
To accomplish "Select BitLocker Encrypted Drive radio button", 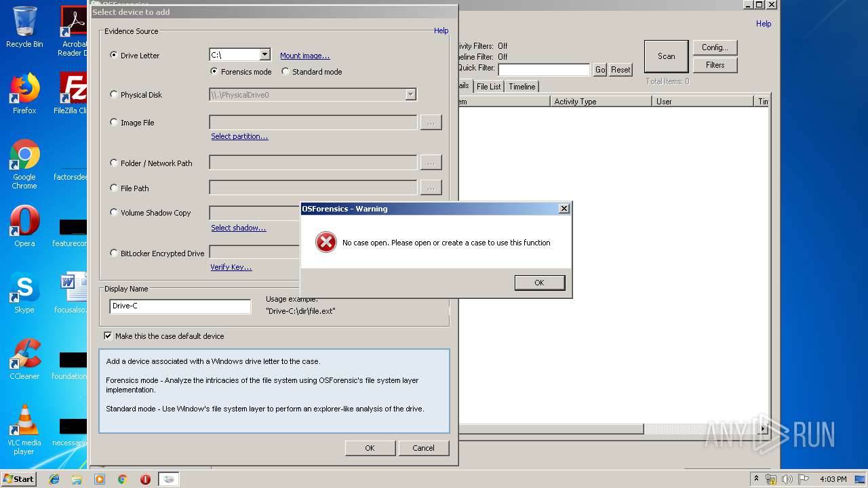I will click(x=114, y=253).
